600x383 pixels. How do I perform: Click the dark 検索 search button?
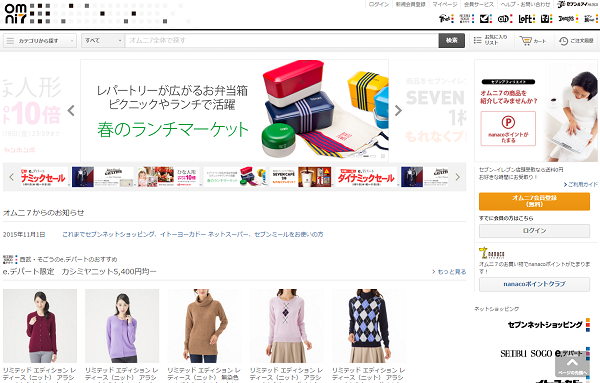pos(452,41)
